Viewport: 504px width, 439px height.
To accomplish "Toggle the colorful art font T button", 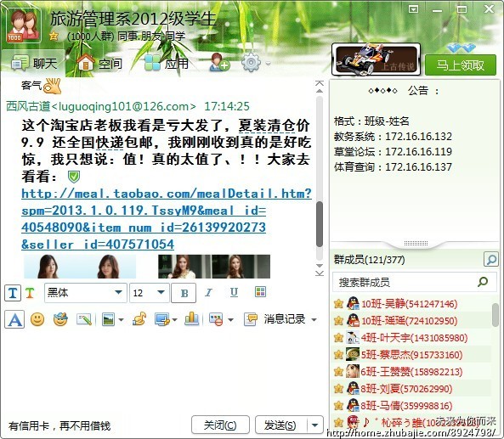I will (x=30, y=293).
